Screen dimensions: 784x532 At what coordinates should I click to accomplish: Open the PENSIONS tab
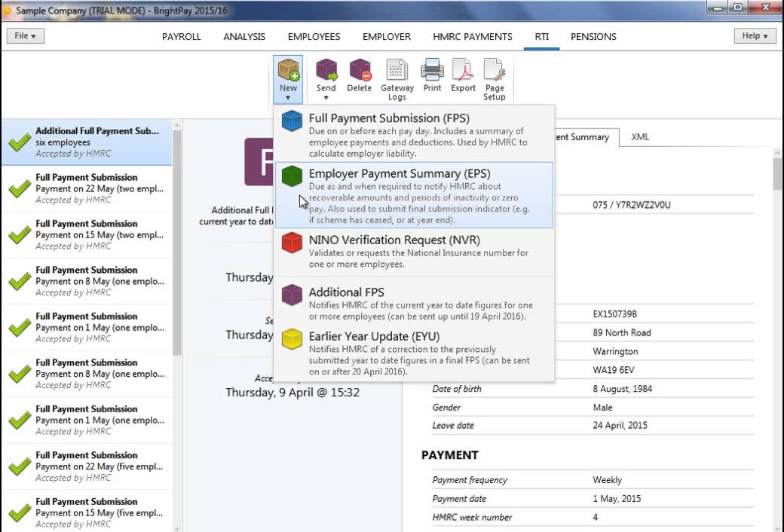(x=593, y=36)
